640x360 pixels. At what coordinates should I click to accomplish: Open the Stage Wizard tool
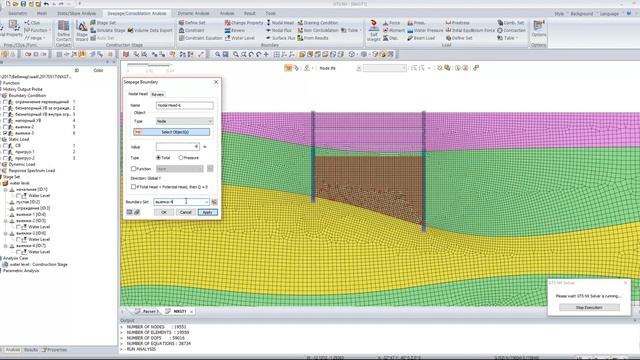point(82,31)
